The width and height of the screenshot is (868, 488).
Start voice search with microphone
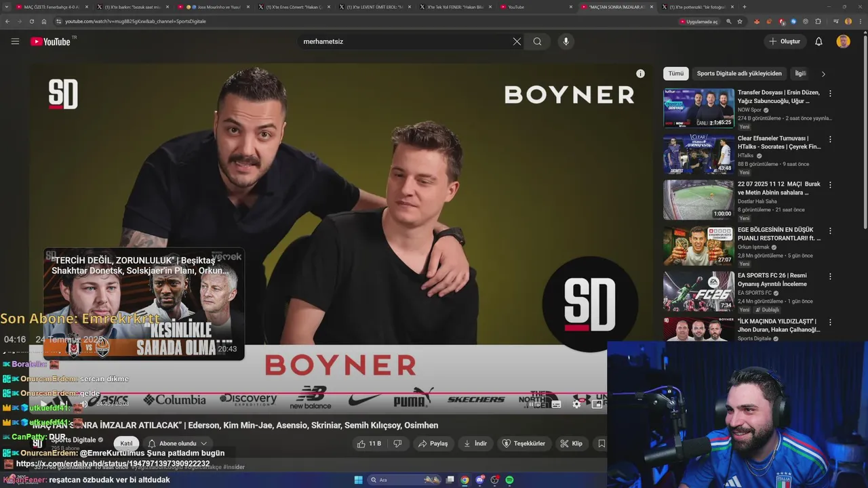coord(566,41)
